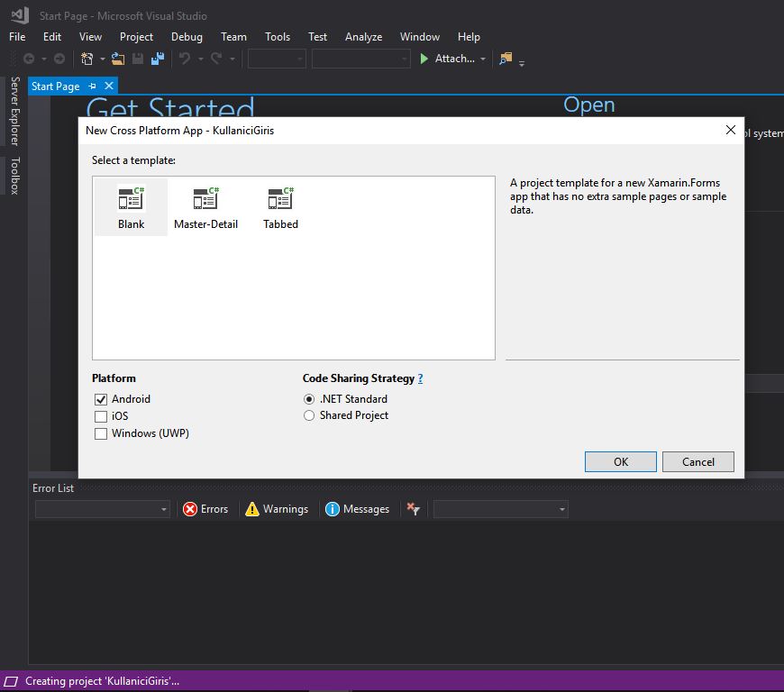The width and height of the screenshot is (784, 692).
Task: Open the Solution Platforms combo box
Action: coord(360,59)
